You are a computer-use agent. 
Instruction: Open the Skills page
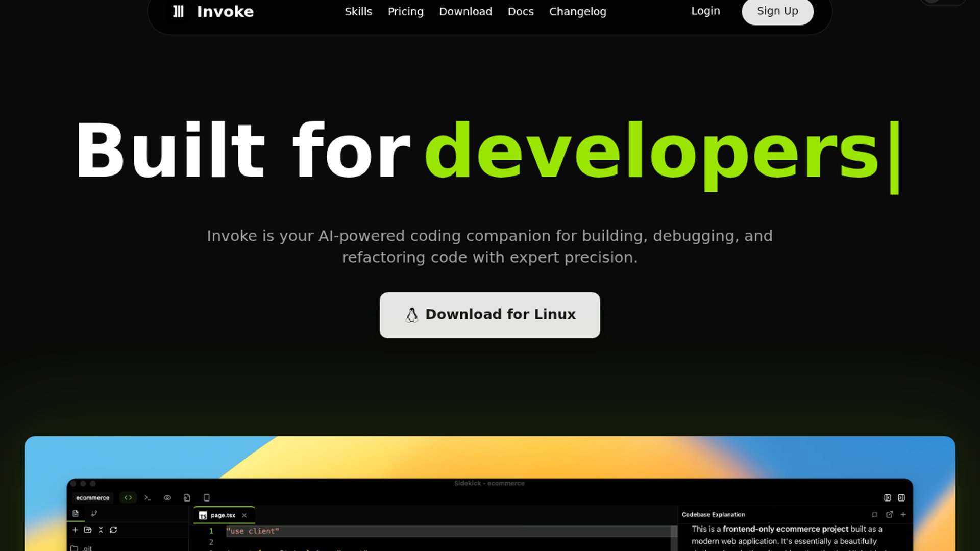(358, 11)
